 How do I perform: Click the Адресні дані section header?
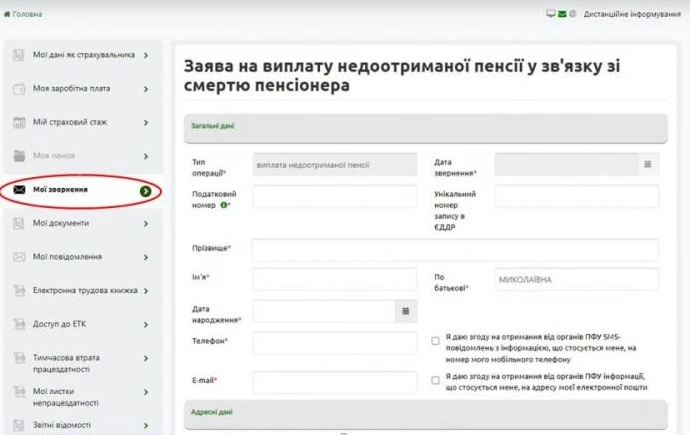(426, 415)
